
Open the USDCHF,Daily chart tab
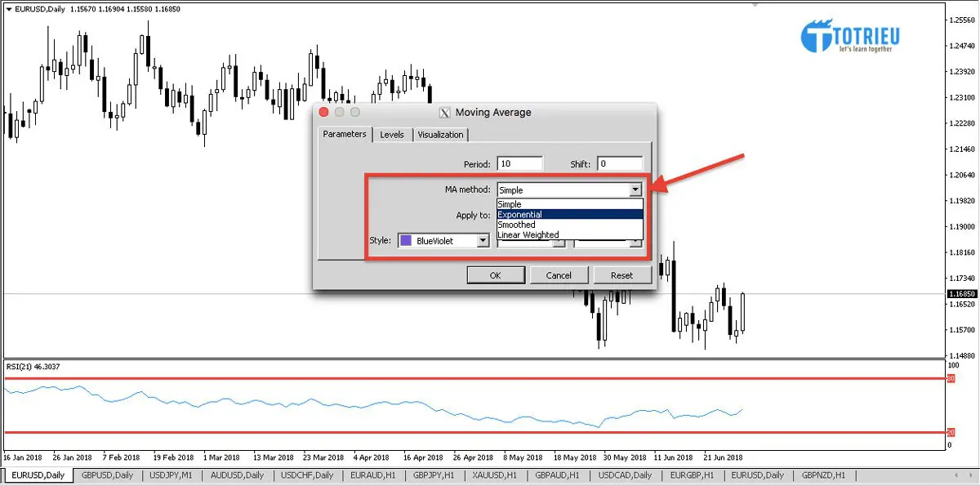[306, 475]
